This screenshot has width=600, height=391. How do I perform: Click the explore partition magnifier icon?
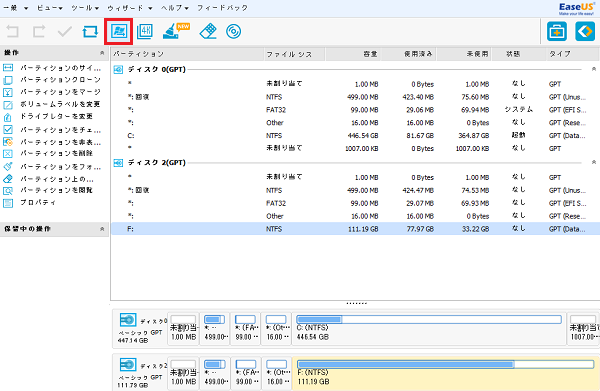pos(8,191)
